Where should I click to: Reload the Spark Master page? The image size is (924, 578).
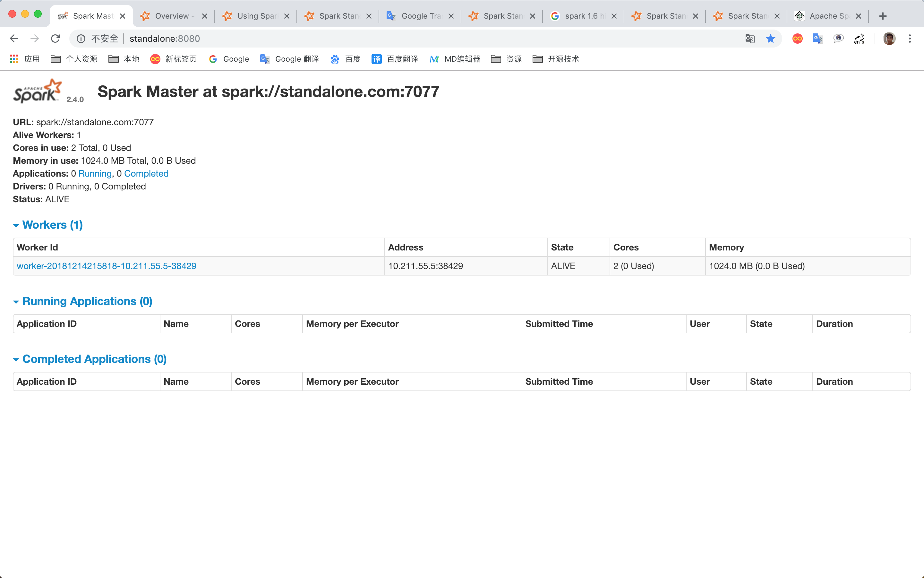56,39
